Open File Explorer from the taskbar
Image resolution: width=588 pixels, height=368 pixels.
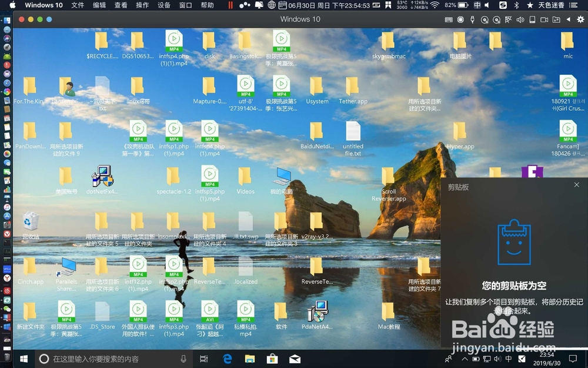click(250, 359)
